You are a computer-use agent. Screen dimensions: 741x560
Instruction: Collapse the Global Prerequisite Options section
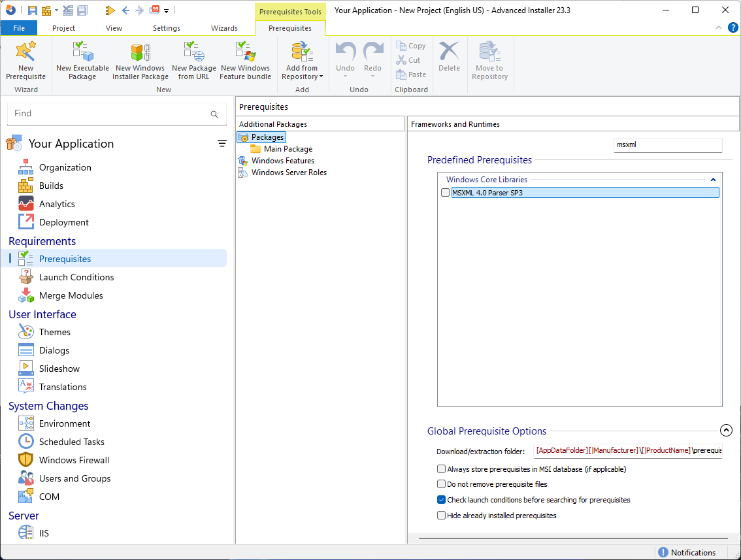(x=726, y=431)
